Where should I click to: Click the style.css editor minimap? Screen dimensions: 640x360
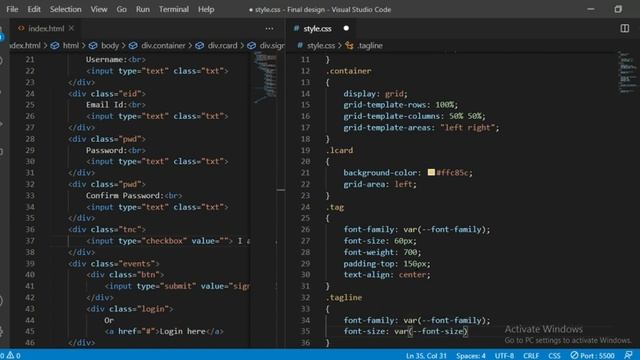(627, 73)
